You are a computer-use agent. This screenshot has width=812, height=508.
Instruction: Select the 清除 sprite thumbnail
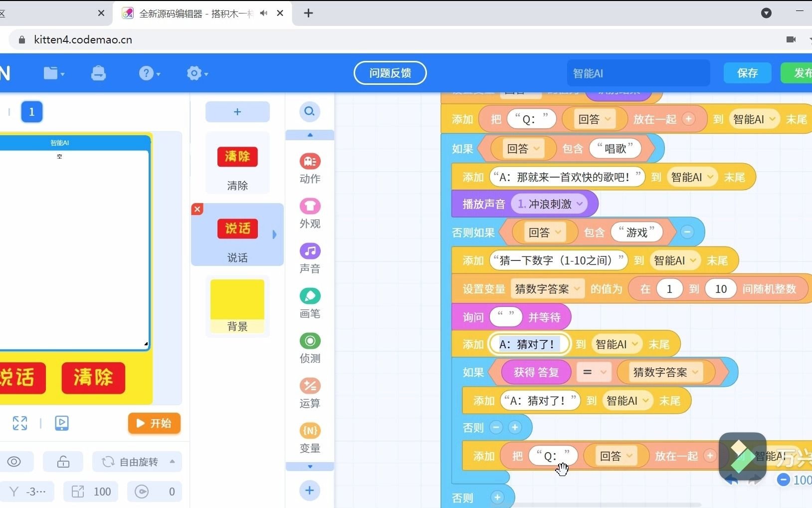click(237, 164)
